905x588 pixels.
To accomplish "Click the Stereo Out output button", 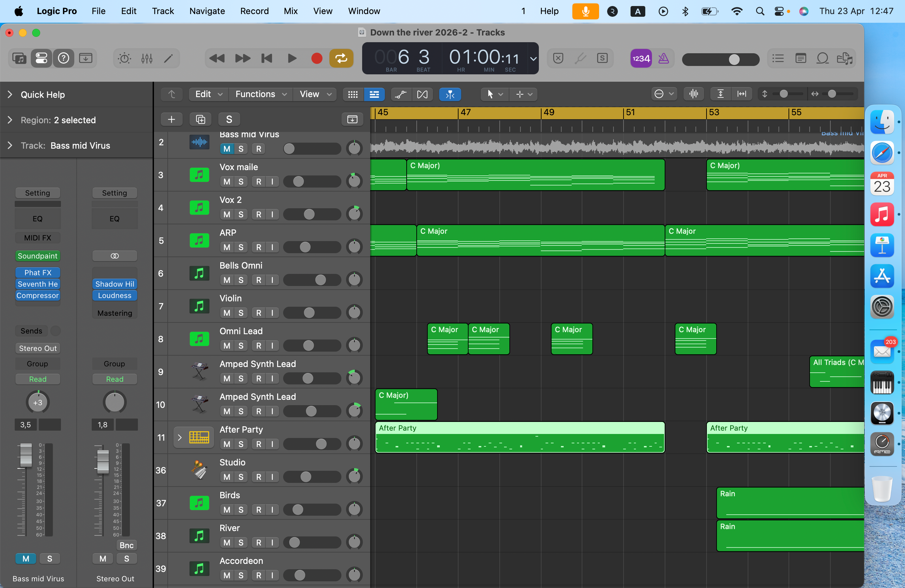I will pyautogui.click(x=37, y=348).
